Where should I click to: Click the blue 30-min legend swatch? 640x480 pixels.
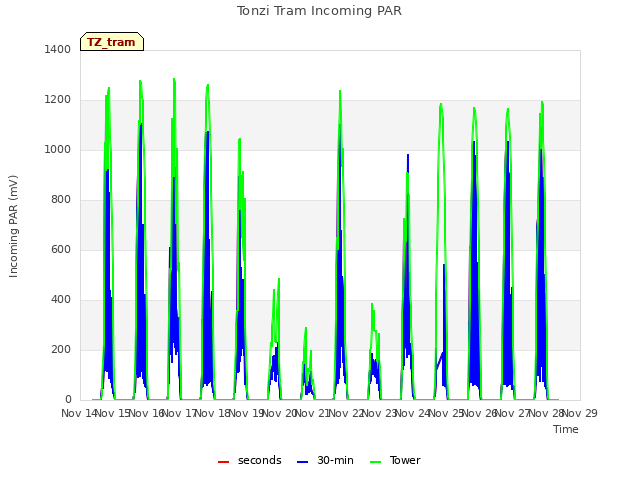pos(302,462)
